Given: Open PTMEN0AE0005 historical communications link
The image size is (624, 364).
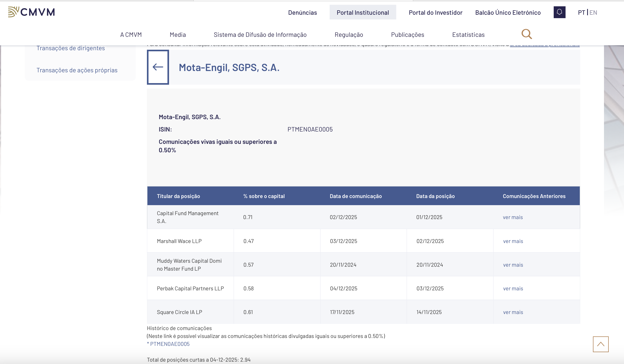Looking at the screenshot, I should [x=170, y=344].
